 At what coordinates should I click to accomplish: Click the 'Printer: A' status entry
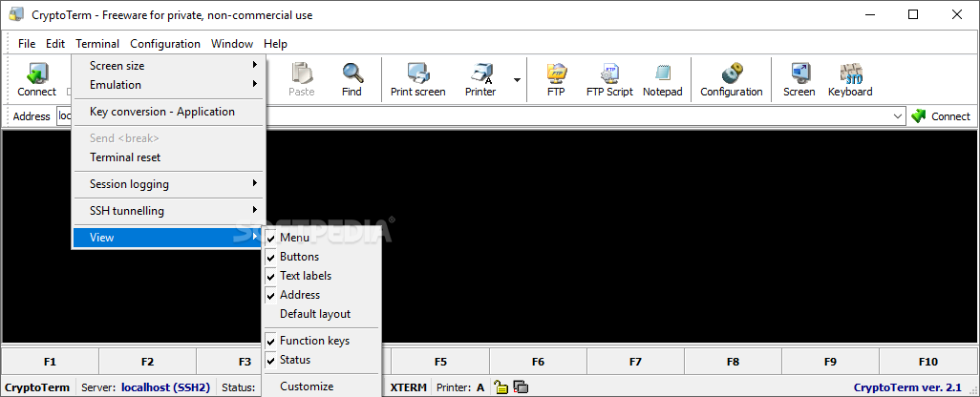pos(460,387)
